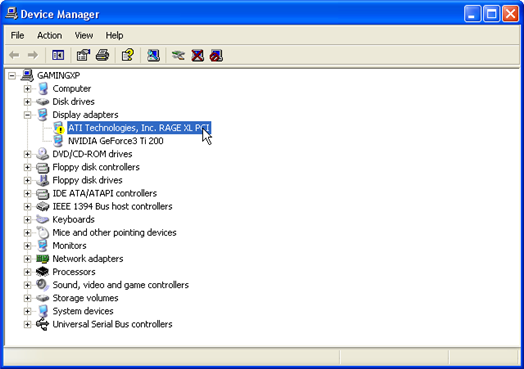524x369 pixels.
Task: Select Sound, video and game controllers label
Action: pos(121,285)
